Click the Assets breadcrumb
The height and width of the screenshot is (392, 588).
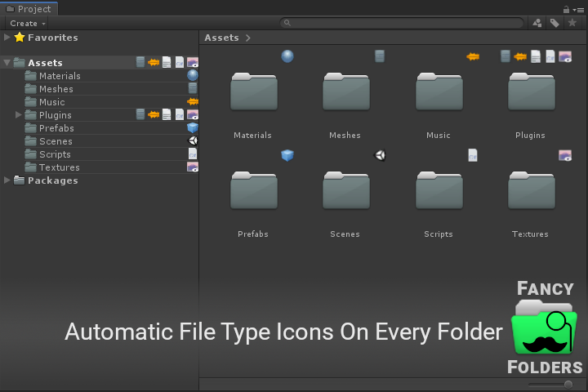[221, 38]
